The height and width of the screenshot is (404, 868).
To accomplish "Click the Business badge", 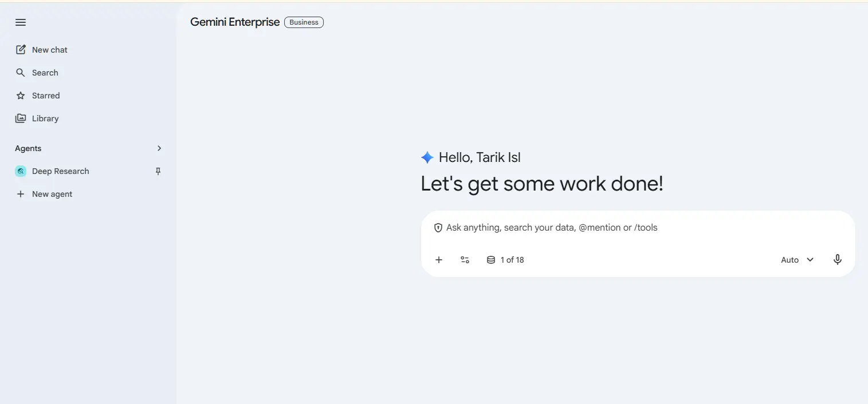I will [304, 22].
